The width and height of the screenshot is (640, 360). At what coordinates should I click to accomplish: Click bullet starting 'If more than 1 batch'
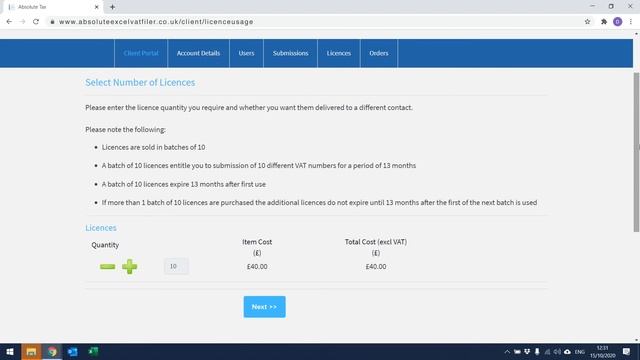point(319,202)
